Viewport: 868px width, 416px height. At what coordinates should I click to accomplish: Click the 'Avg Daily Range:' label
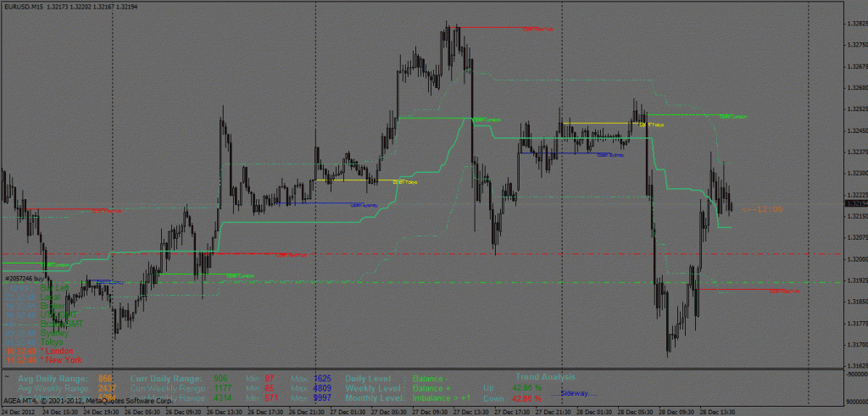(53, 379)
